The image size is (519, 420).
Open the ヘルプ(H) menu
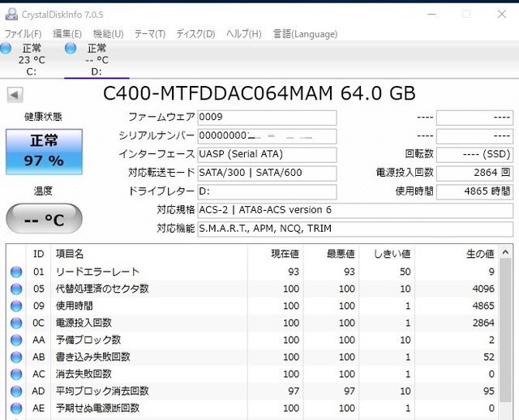tap(244, 34)
